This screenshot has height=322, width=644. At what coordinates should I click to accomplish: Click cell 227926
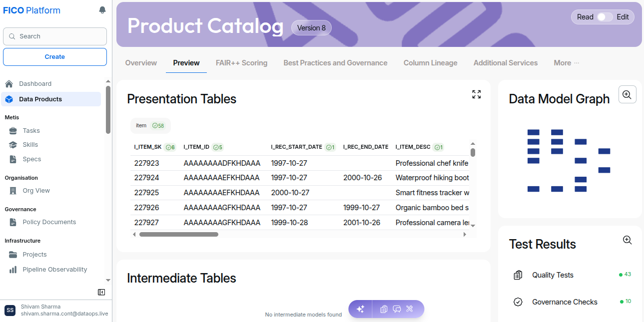coord(147,208)
